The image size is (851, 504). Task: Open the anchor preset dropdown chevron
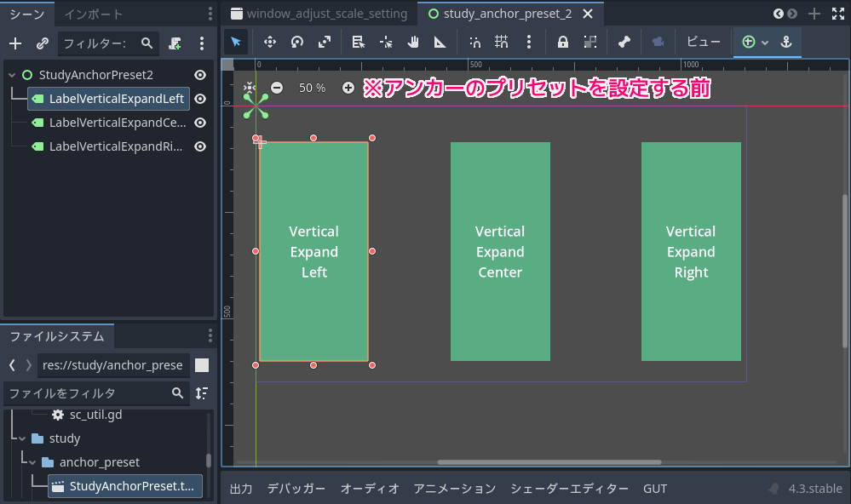pos(765,42)
